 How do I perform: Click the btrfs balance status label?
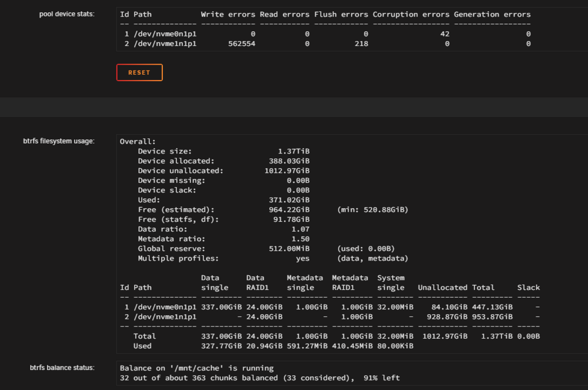click(x=62, y=368)
